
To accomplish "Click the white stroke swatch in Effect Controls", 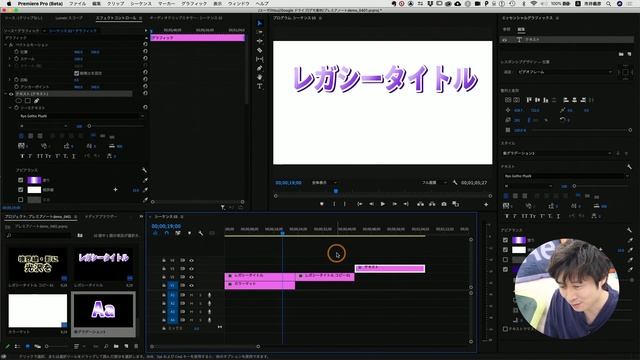I will point(34,190).
